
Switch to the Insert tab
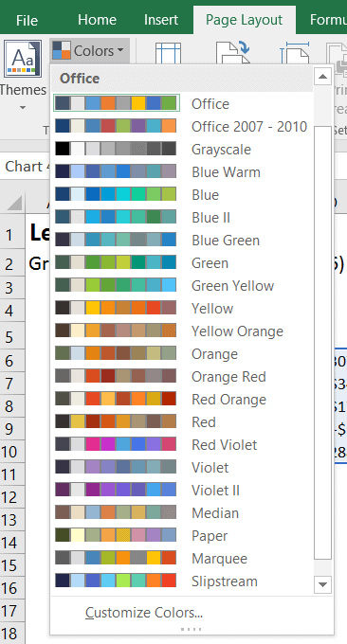click(161, 20)
